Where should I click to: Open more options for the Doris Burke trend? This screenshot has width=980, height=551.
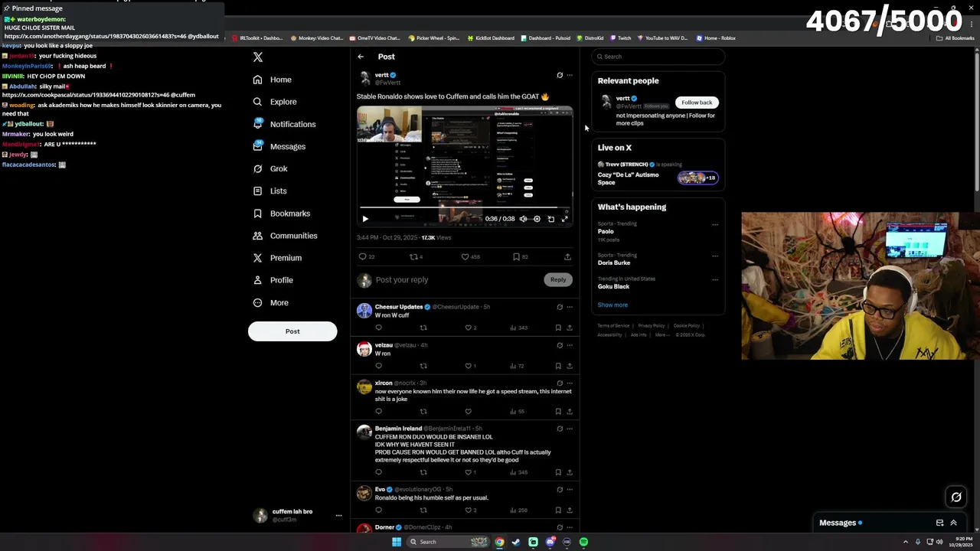tap(715, 256)
